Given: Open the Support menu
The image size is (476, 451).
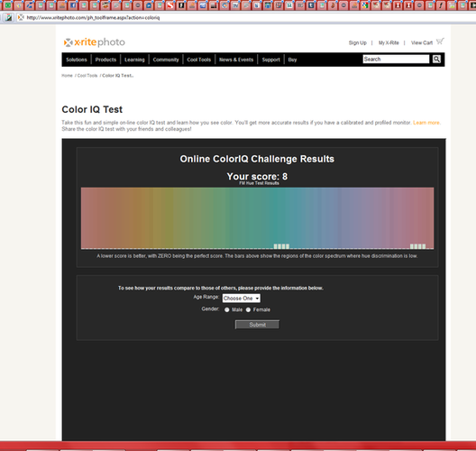Looking at the screenshot, I should 271,60.
